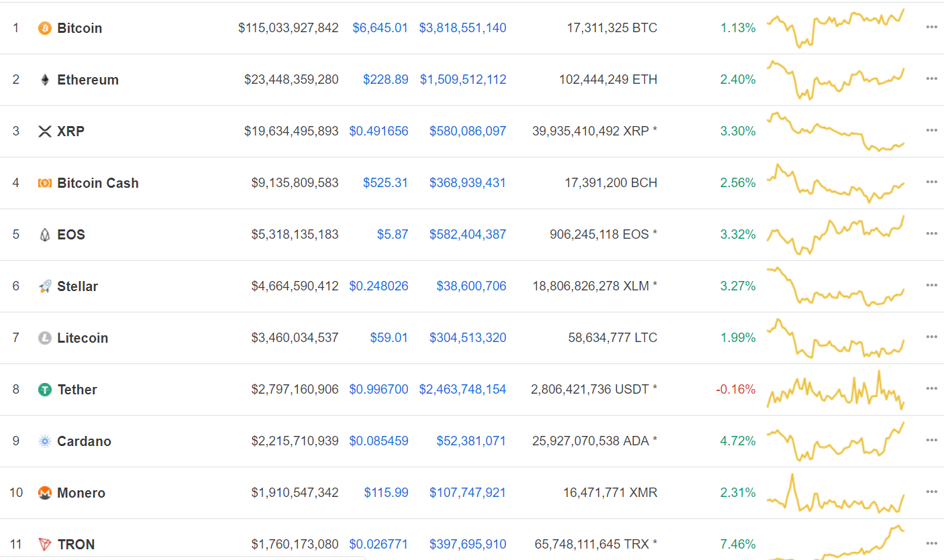The image size is (944, 560).
Task: Click Stellar's market cap $4,664,590,412
Action: pos(295,286)
